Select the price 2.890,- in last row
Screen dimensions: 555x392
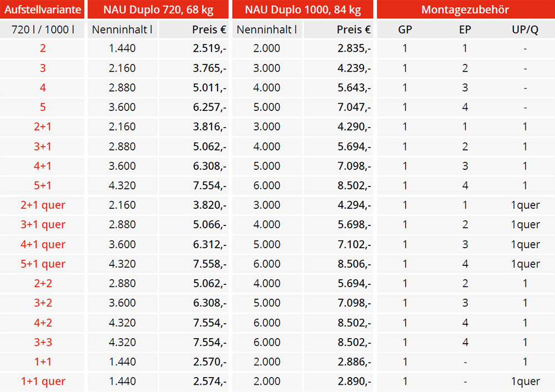[354, 381]
